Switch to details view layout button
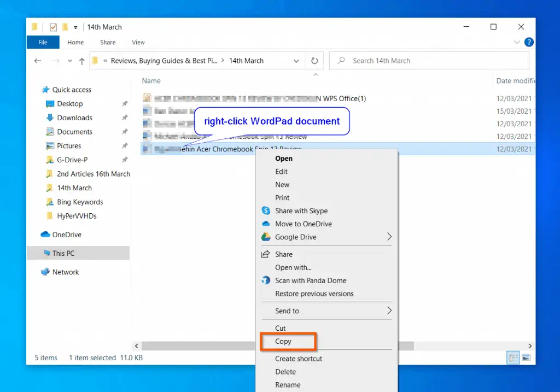This screenshot has height=392, width=560. click(x=514, y=358)
